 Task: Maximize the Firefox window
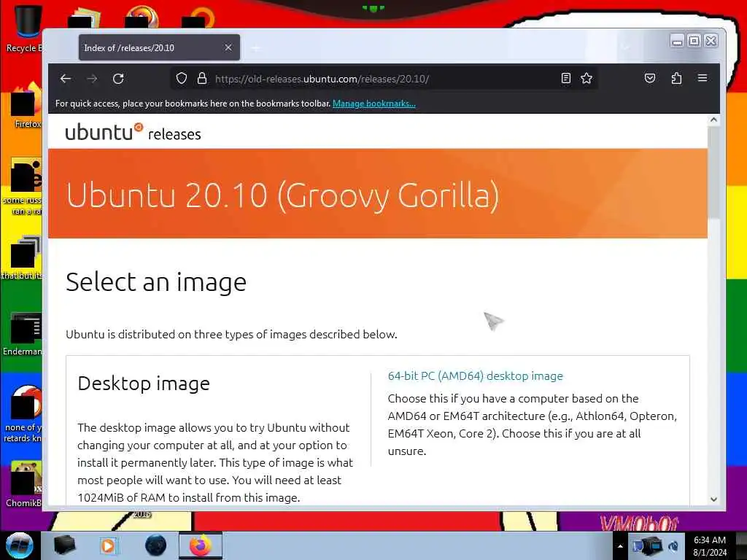(694, 41)
